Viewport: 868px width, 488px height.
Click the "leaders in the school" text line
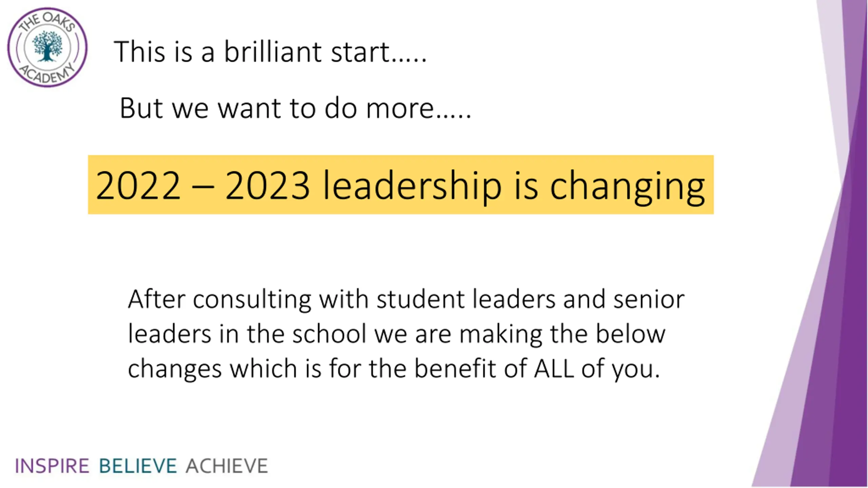(x=397, y=334)
